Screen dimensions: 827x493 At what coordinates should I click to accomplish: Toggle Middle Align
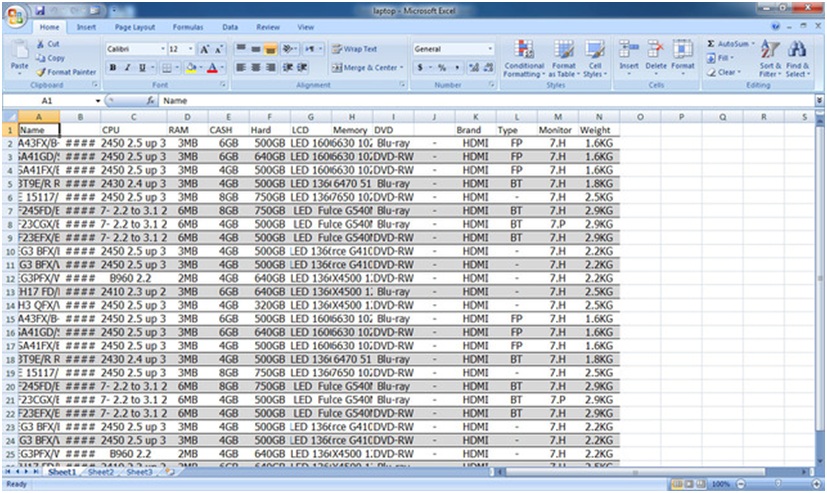point(256,49)
